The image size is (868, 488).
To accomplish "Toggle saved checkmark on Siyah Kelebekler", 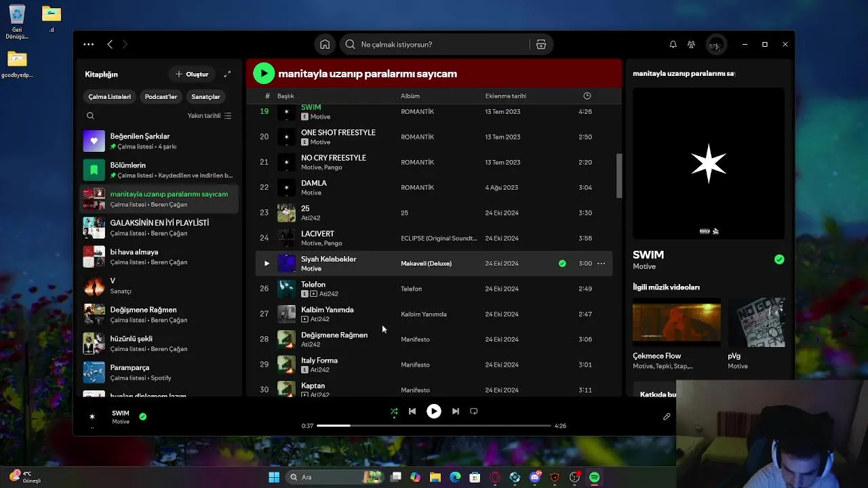I will pos(562,264).
